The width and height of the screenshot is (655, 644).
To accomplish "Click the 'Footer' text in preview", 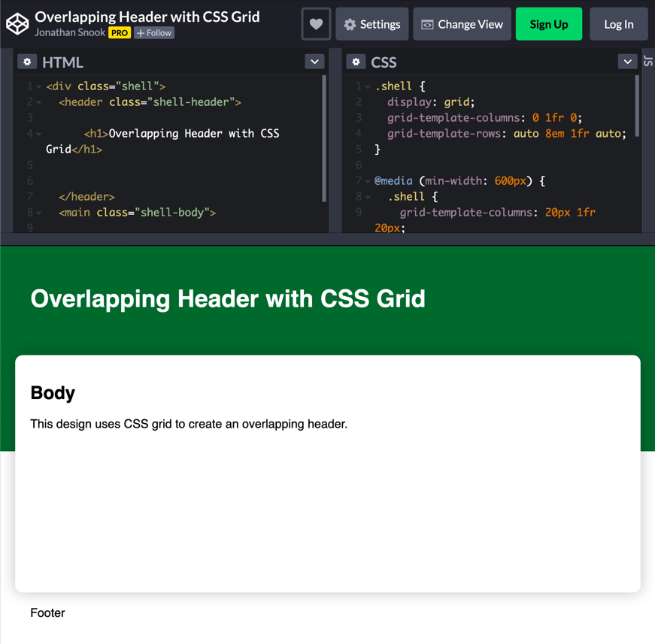I will coord(47,612).
